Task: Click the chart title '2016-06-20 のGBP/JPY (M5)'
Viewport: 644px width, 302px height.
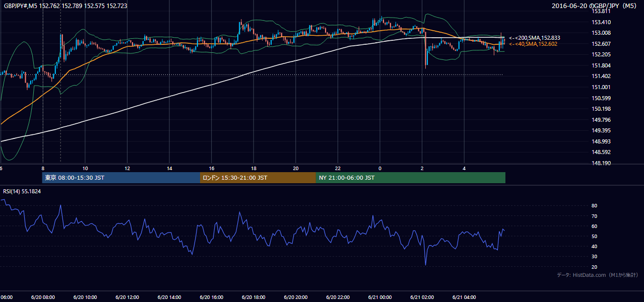Action: pos(595,6)
